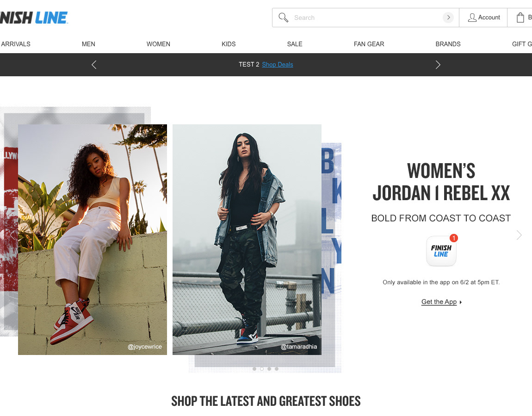
Task: Submit search with the arrow button
Action: (448, 17)
